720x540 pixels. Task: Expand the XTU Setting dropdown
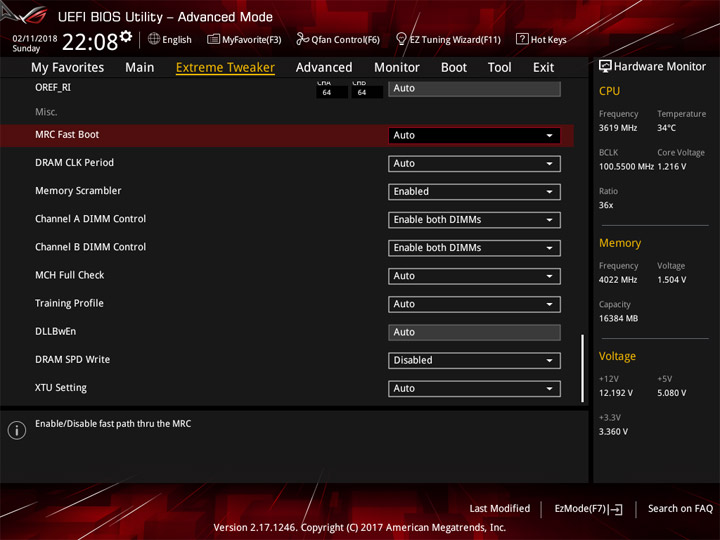tap(474, 388)
